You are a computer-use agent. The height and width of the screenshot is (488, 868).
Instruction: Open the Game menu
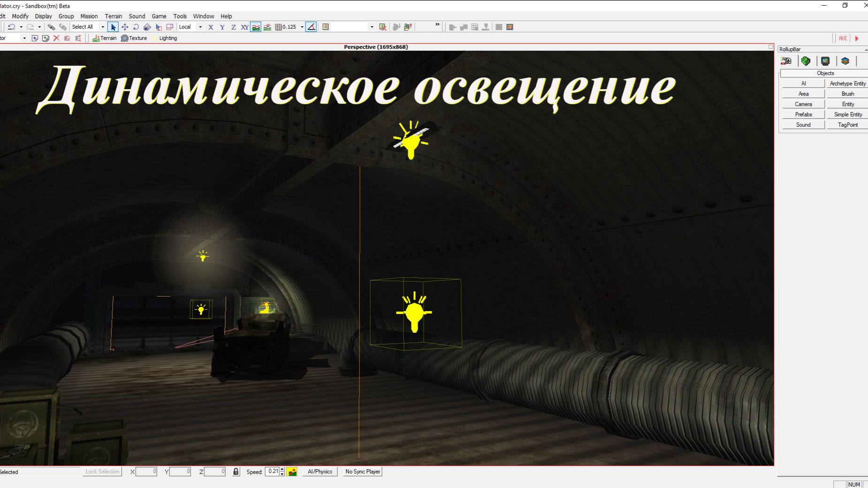tap(159, 16)
